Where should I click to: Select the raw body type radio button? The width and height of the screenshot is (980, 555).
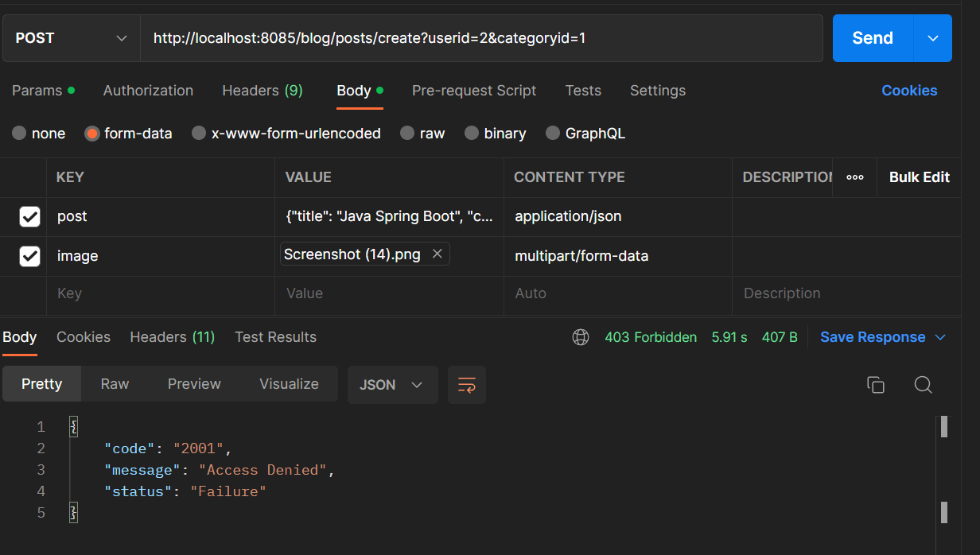pyautogui.click(x=406, y=133)
